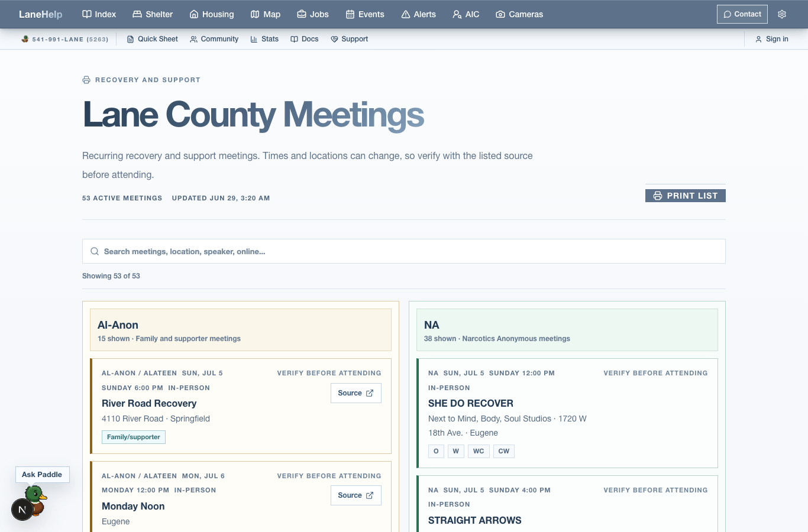Click the round N badge icon
The height and width of the screenshot is (532, 808).
click(22, 510)
